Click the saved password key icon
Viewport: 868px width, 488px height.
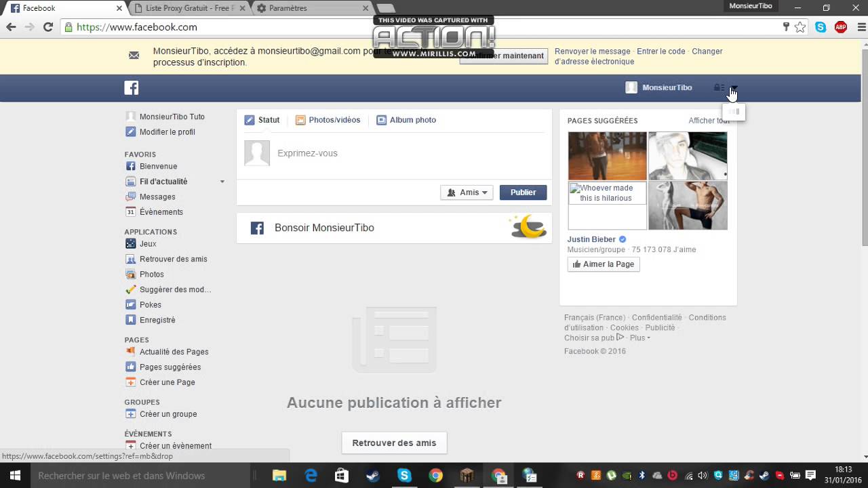tap(786, 27)
